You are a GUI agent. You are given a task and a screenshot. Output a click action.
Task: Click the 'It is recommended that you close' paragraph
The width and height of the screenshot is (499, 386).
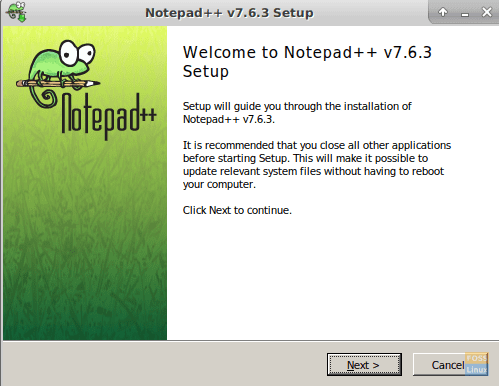317,165
